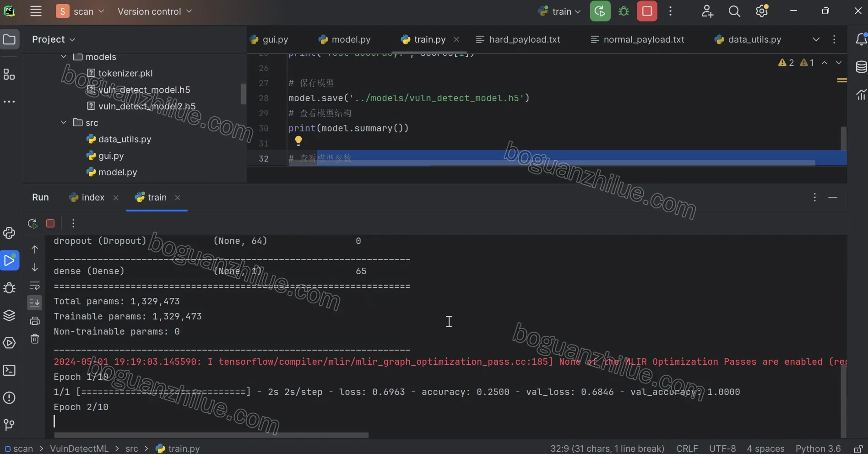Click project tree vertical scrollbar

click(x=244, y=94)
